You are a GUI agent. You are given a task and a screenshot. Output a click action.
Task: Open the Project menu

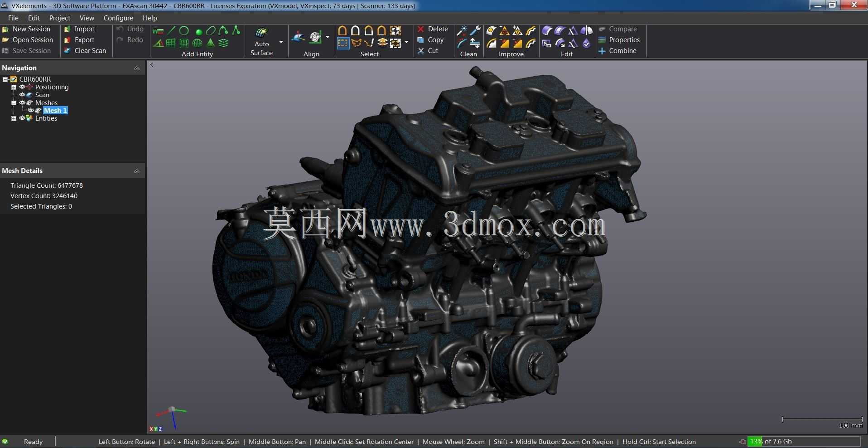tap(59, 18)
